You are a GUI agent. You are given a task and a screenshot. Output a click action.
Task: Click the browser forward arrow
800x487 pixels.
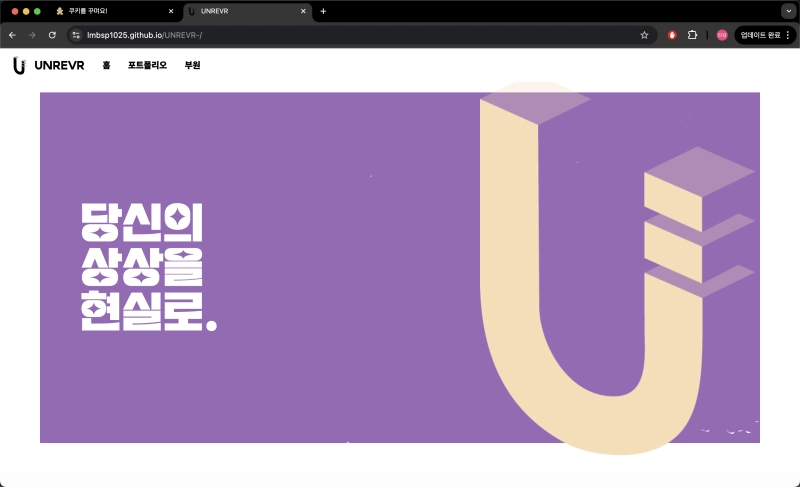pos(32,35)
